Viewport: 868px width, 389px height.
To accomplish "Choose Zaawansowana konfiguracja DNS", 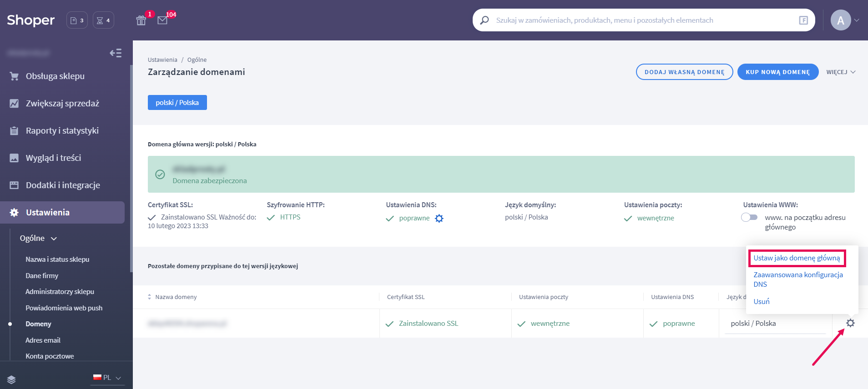I will coord(798,279).
